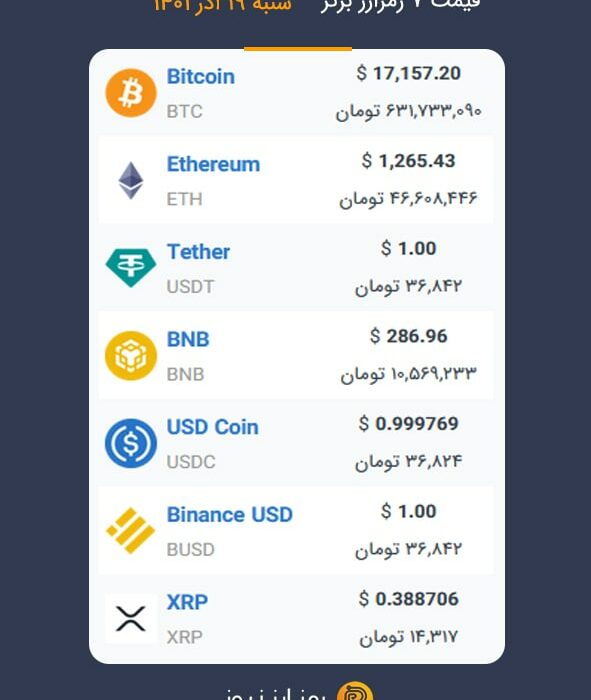
Task: Click the black XRP logo icon
Action: click(x=131, y=619)
